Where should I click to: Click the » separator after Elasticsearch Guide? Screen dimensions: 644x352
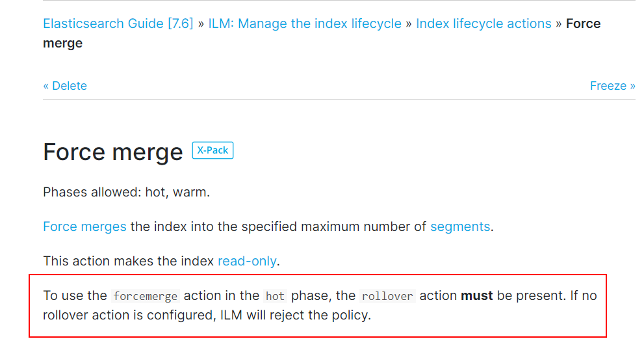point(201,23)
